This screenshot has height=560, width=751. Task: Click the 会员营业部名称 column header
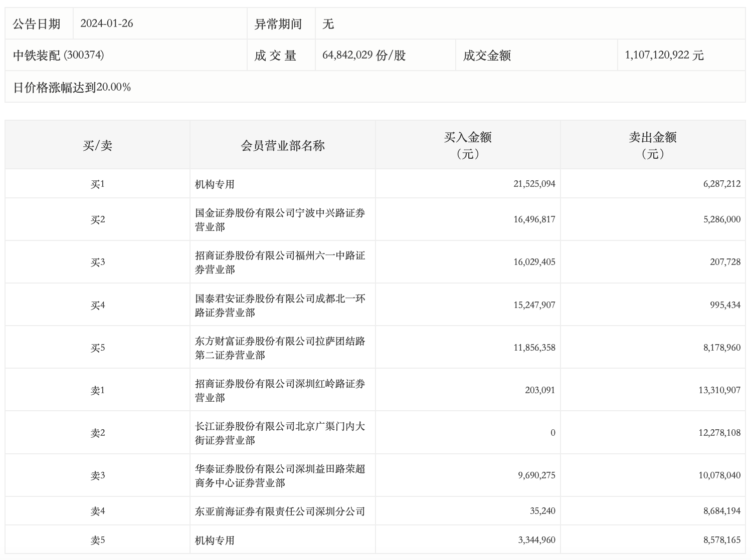coord(283,145)
